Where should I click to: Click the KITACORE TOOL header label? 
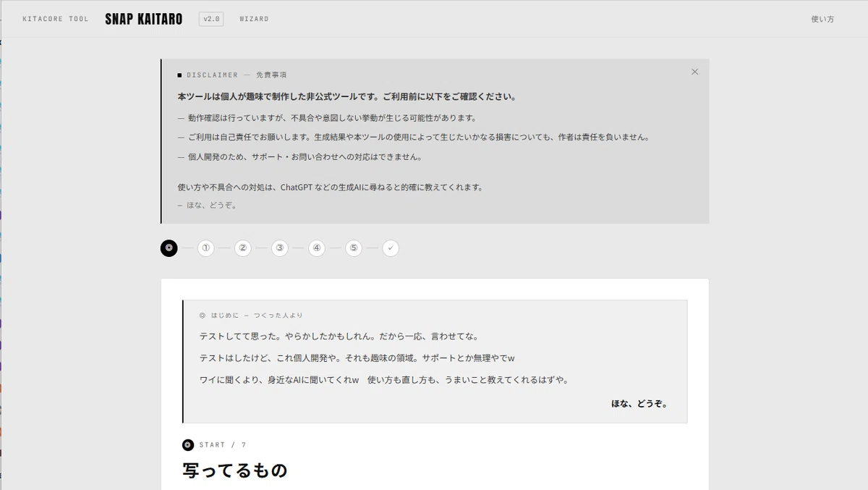point(56,19)
